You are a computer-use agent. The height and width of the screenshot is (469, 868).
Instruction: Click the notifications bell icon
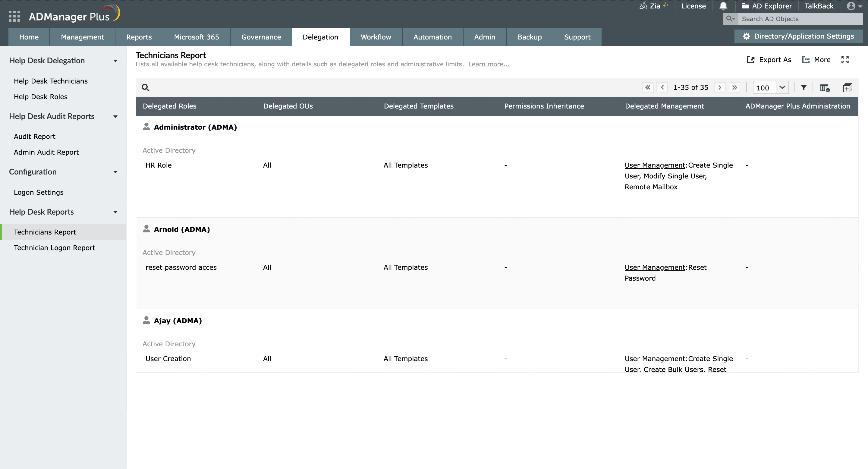pos(723,6)
